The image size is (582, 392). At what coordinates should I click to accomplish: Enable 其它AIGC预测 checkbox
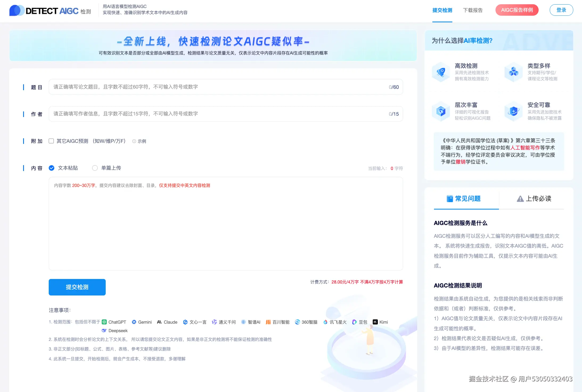pyautogui.click(x=51, y=141)
